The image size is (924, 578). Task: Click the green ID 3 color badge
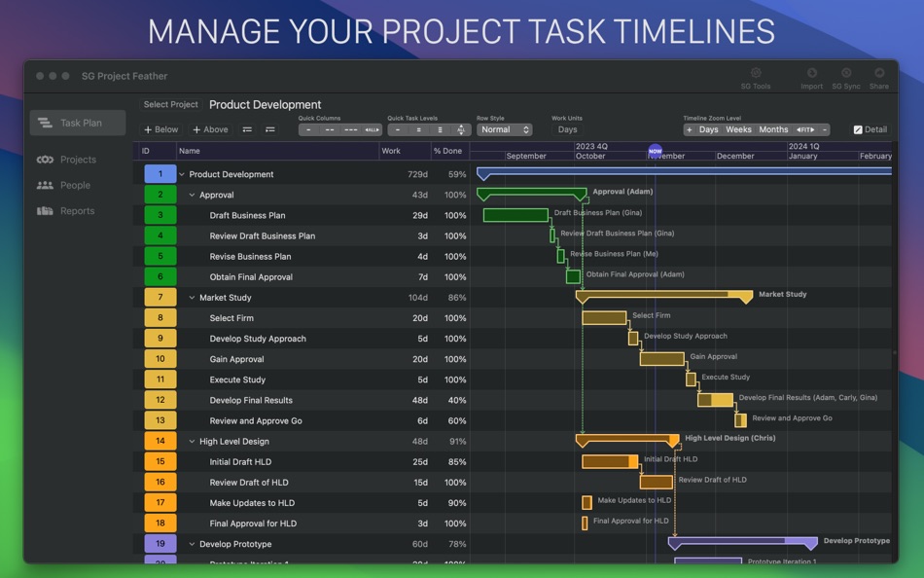[x=160, y=215]
